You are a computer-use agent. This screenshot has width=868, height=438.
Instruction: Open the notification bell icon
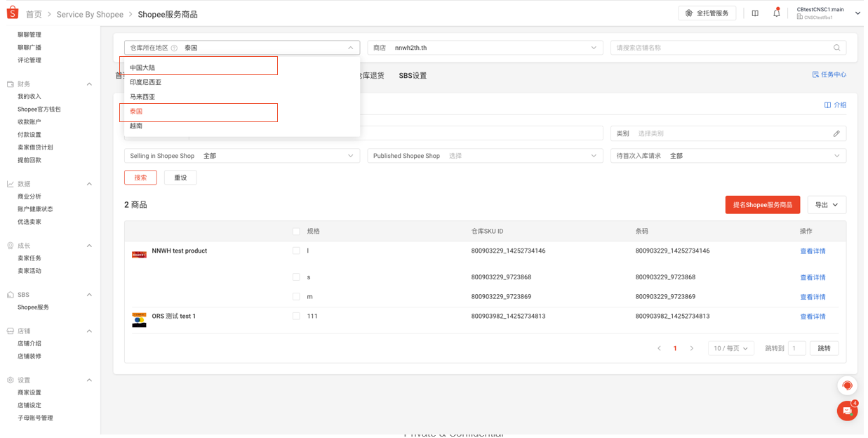click(776, 13)
